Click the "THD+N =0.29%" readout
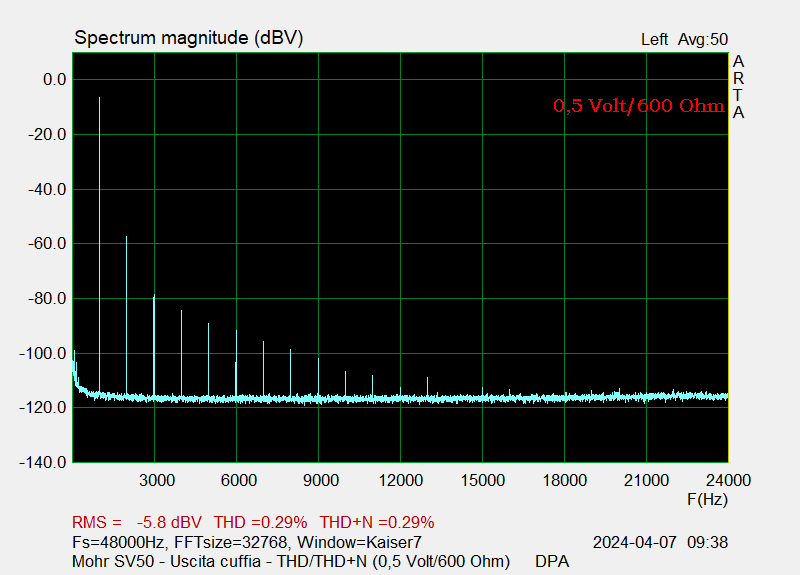 (376, 522)
